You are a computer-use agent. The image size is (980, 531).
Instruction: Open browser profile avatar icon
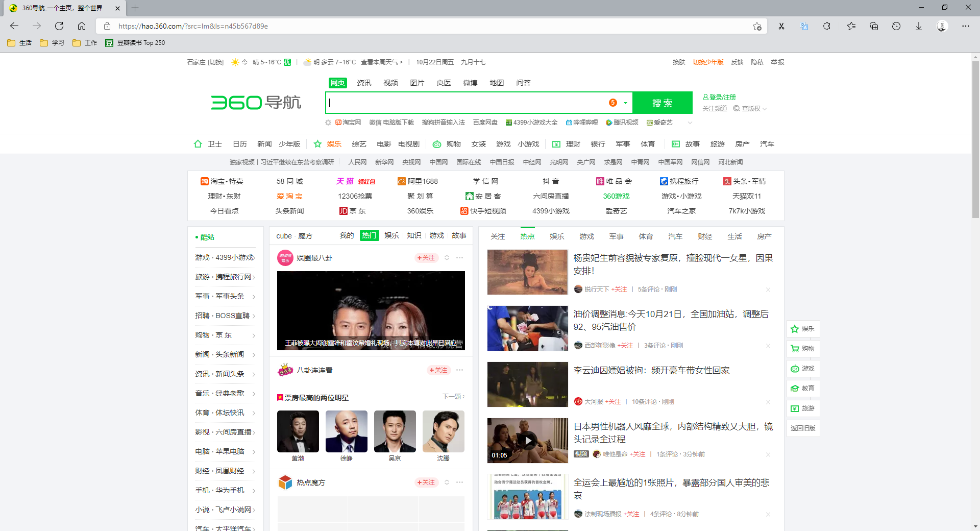[942, 26]
